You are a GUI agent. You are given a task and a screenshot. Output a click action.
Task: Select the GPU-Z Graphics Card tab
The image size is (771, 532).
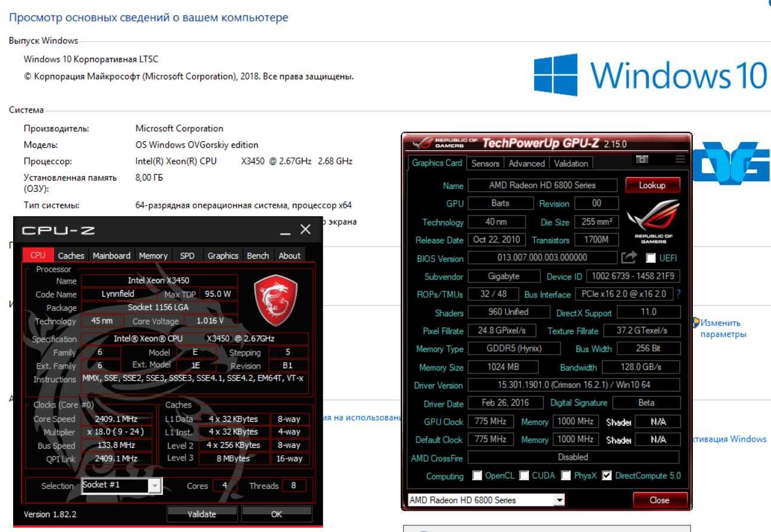click(437, 163)
